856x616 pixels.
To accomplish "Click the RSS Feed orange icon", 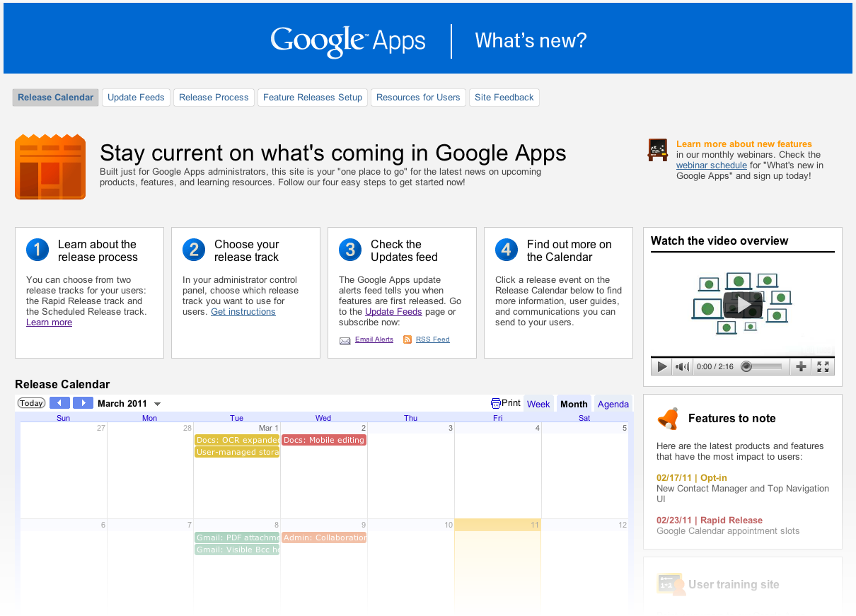I will pos(407,339).
